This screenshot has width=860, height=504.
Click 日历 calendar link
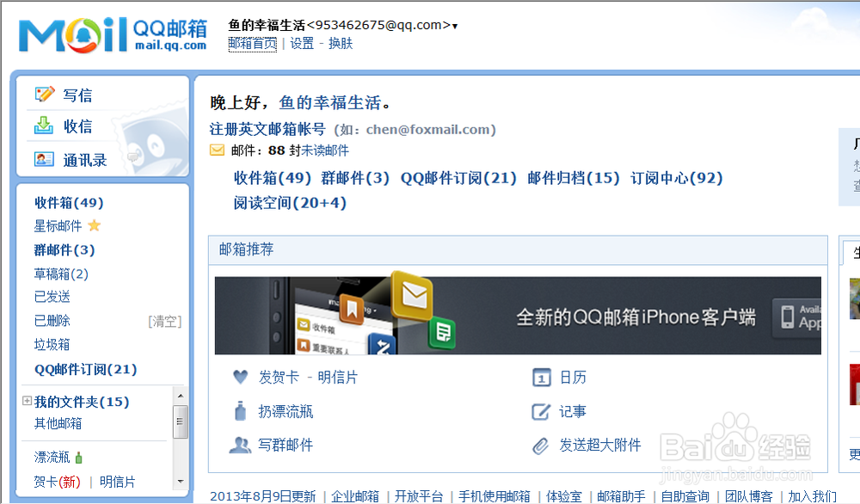[x=573, y=378]
